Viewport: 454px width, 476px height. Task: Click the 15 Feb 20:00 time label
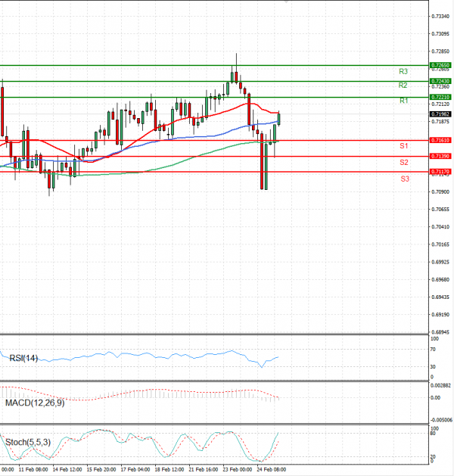101,469
